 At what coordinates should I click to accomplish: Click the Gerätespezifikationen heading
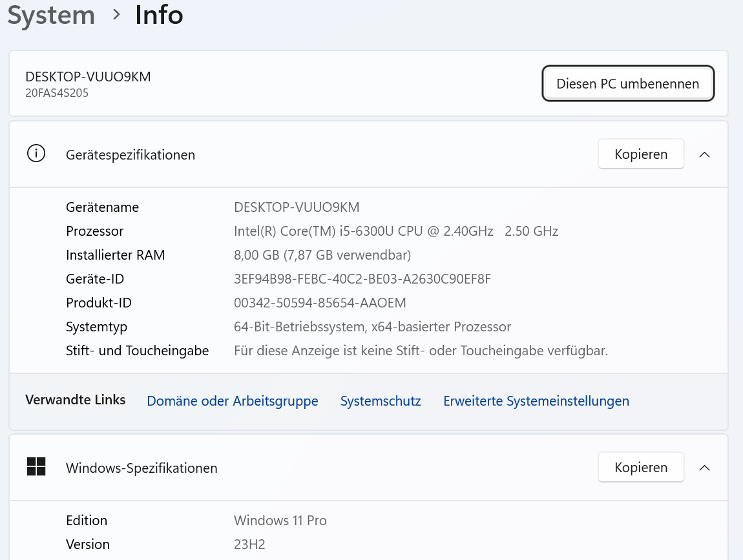[131, 155]
